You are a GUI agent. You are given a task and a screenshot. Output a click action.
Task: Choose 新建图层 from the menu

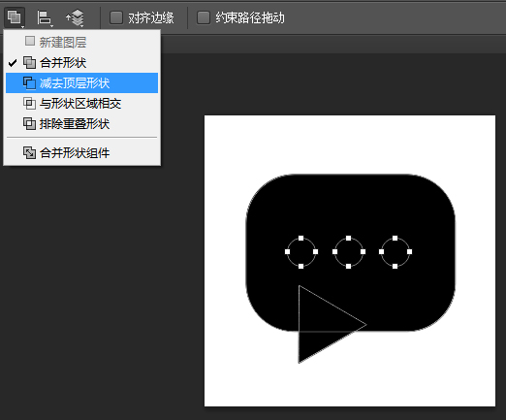[82, 42]
